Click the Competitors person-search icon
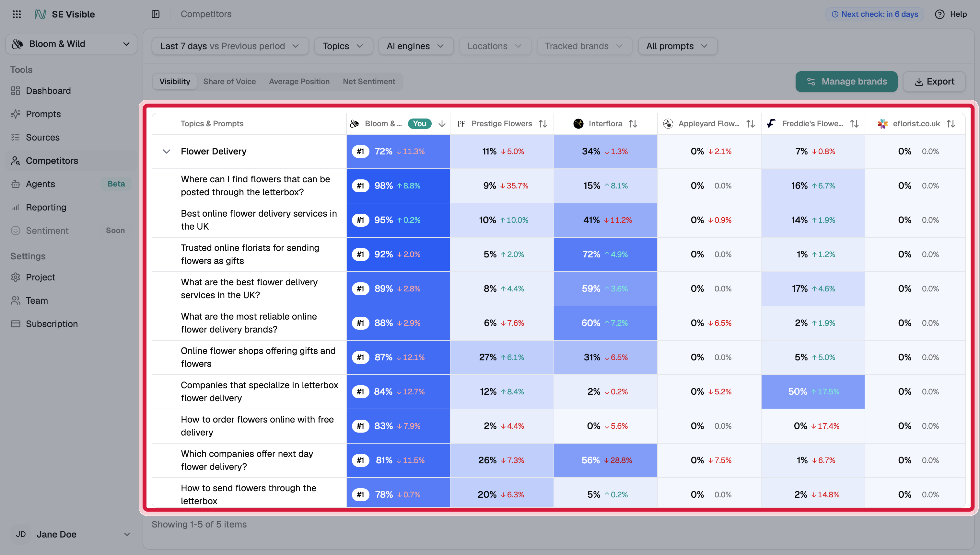980x555 pixels. (x=16, y=161)
